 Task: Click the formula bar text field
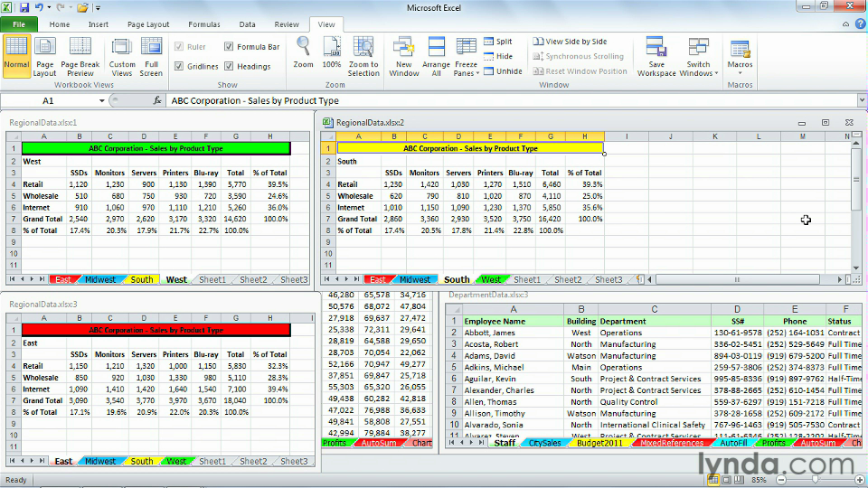click(x=512, y=100)
